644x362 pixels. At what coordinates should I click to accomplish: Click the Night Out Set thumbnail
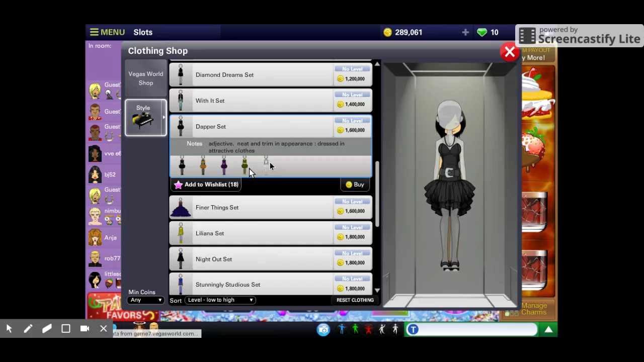[181, 259]
